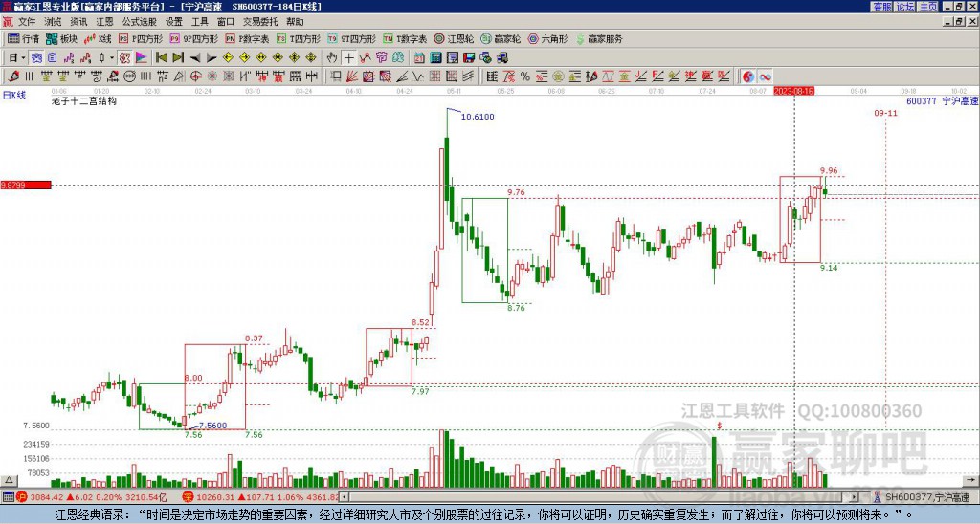Activate the crosshair cursor tool
Viewport: 980px width, 524px height.
tap(348, 58)
